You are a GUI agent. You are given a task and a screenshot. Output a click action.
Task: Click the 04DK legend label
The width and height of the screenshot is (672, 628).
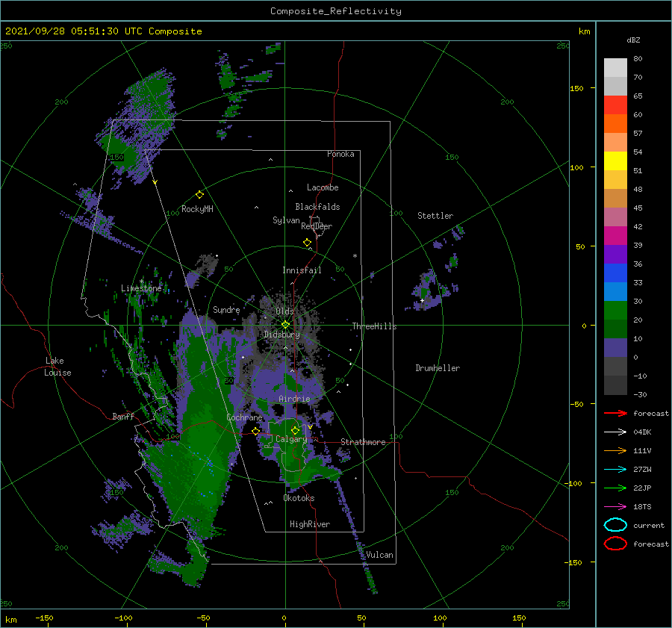click(x=642, y=432)
